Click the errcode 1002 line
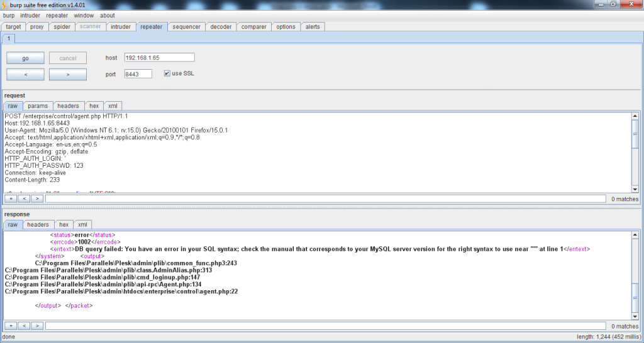Image resolution: width=644 pixels, height=343 pixels. [x=86, y=242]
